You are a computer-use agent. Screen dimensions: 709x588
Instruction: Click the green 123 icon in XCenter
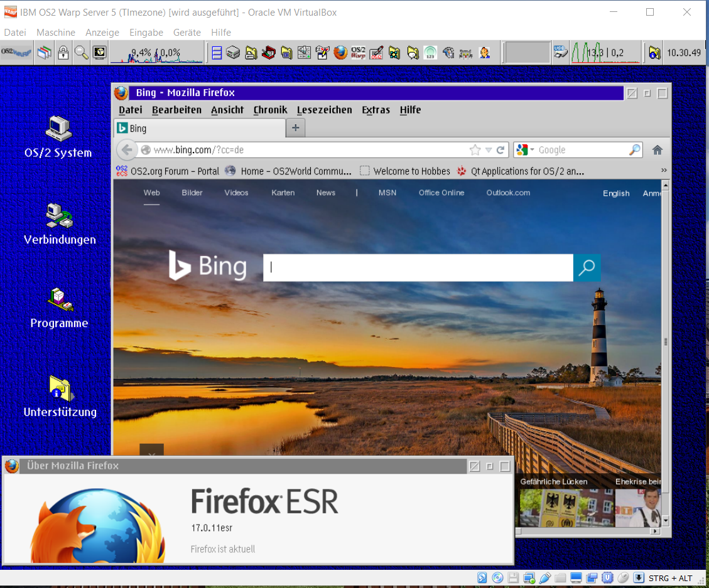(x=430, y=53)
